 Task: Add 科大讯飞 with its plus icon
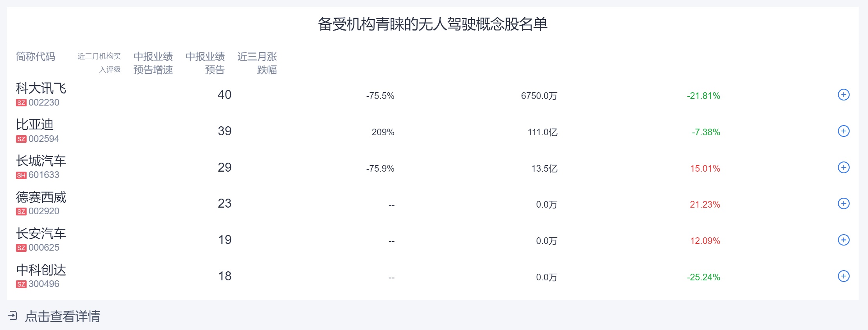pyautogui.click(x=843, y=95)
